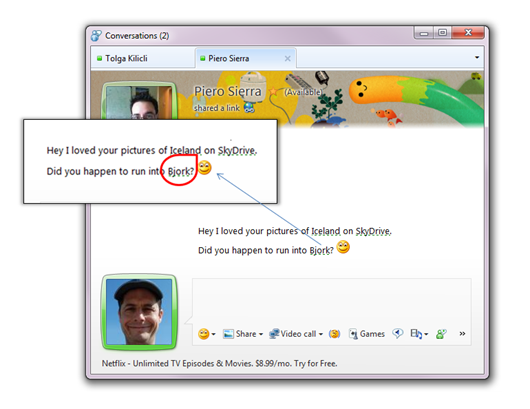
Task: Open the conversation tabs list dropdown
Action: [477, 57]
